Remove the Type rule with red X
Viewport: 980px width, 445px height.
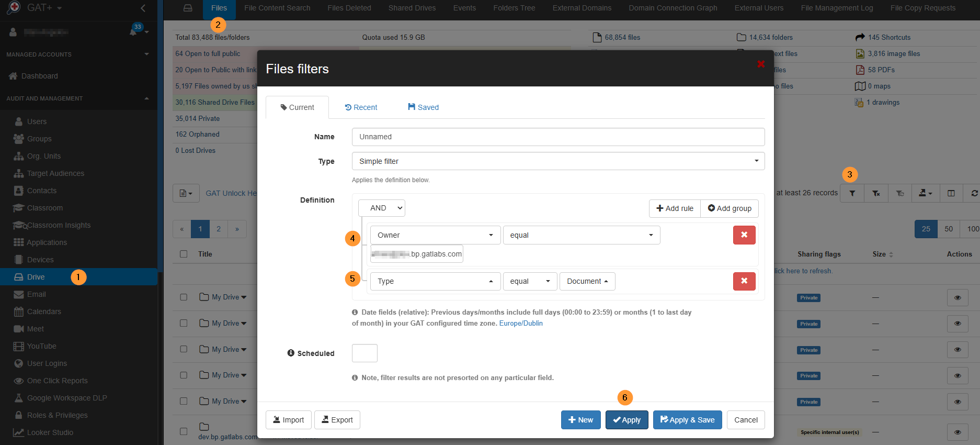click(x=744, y=281)
